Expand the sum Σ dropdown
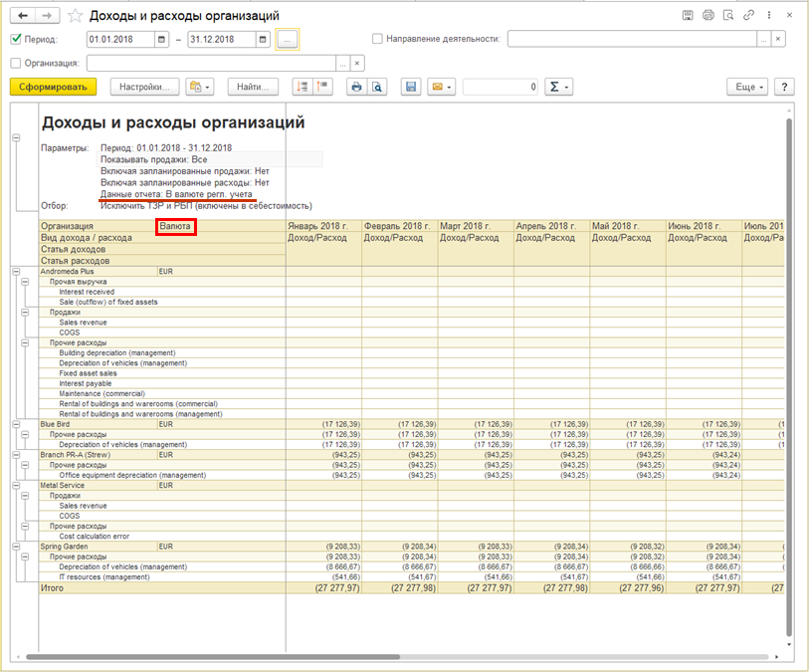 point(560,87)
